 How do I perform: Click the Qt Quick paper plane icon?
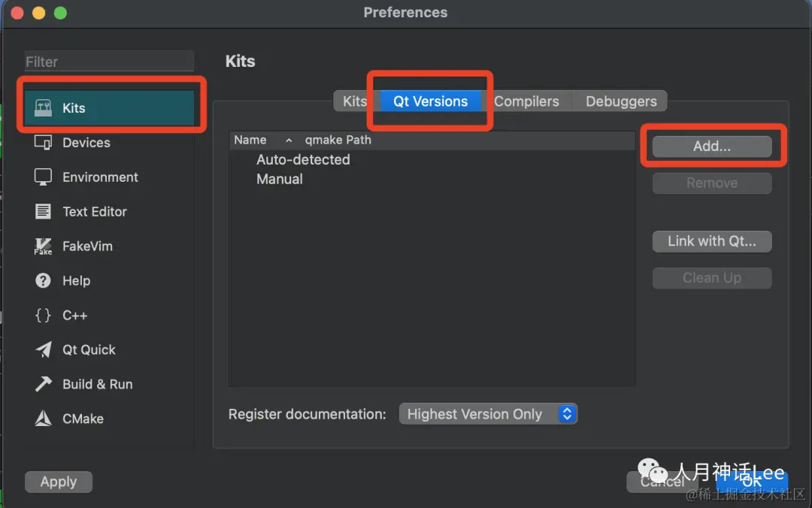tap(43, 349)
